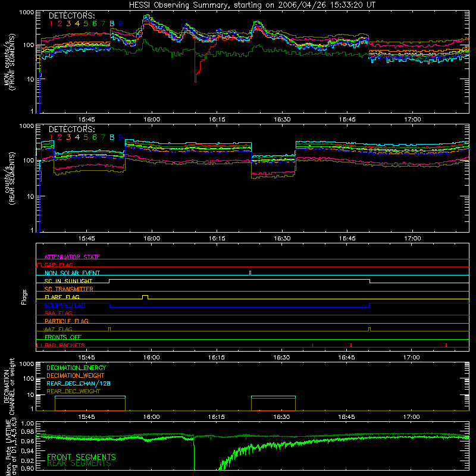Click 0.92 tick on livetime axis
Image resolution: width=476 pixels, height=476 pixels.
pos(27,461)
